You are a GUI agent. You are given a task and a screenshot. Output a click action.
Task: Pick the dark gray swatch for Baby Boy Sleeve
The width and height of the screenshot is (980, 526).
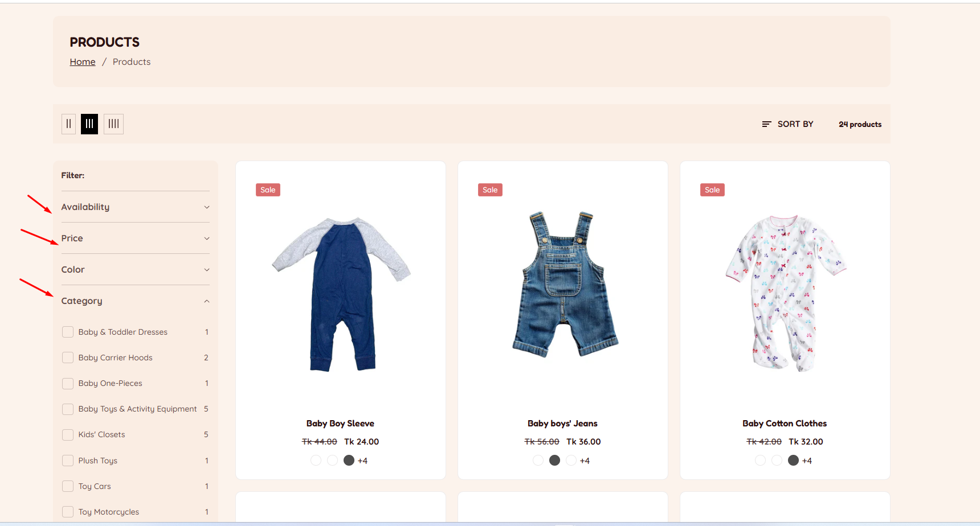pyautogui.click(x=349, y=461)
